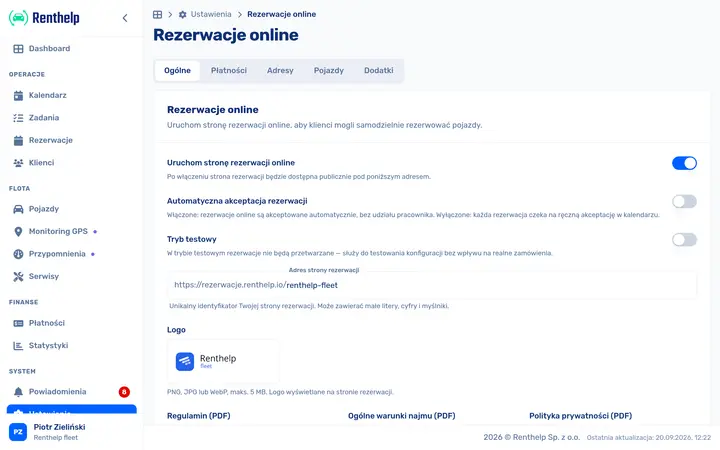Screen dimensions: 720x450
Task: Click the Renthelp car logo icon
Action: click(x=18, y=18)
